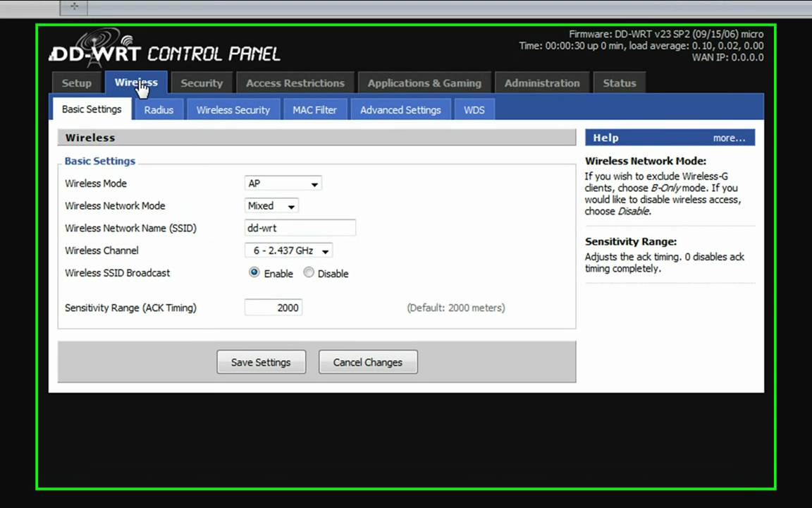This screenshot has height=508, width=812.
Task: Open the Status tab
Action: (x=620, y=83)
